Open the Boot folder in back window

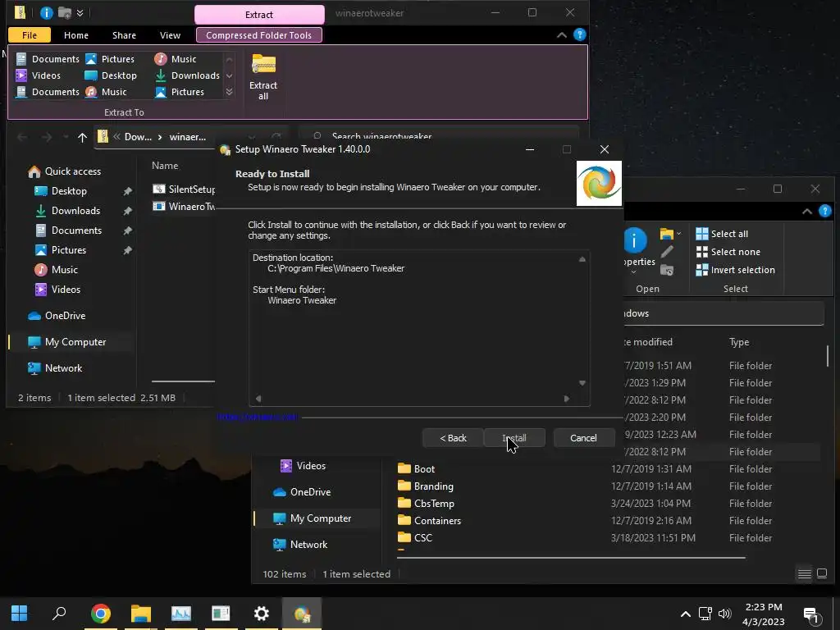[416, 468]
